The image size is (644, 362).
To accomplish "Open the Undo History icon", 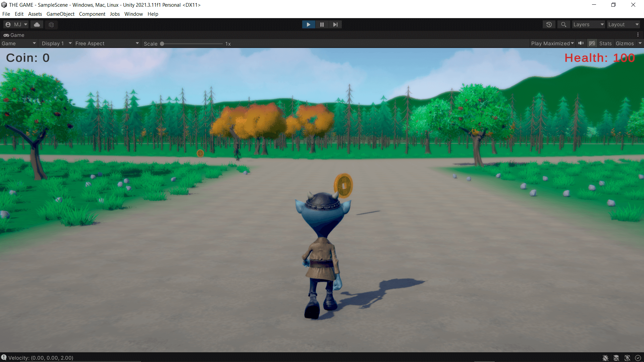I will [549, 24].
